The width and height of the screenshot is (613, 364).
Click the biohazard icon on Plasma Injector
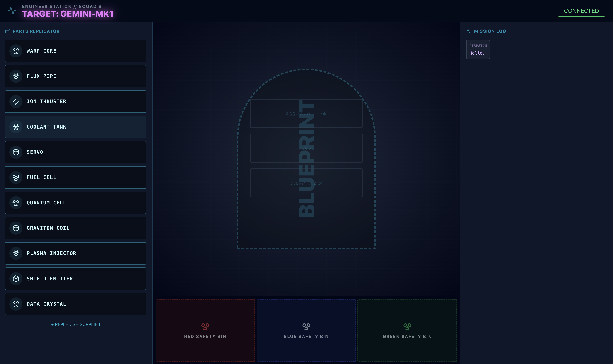pos(16,253)
